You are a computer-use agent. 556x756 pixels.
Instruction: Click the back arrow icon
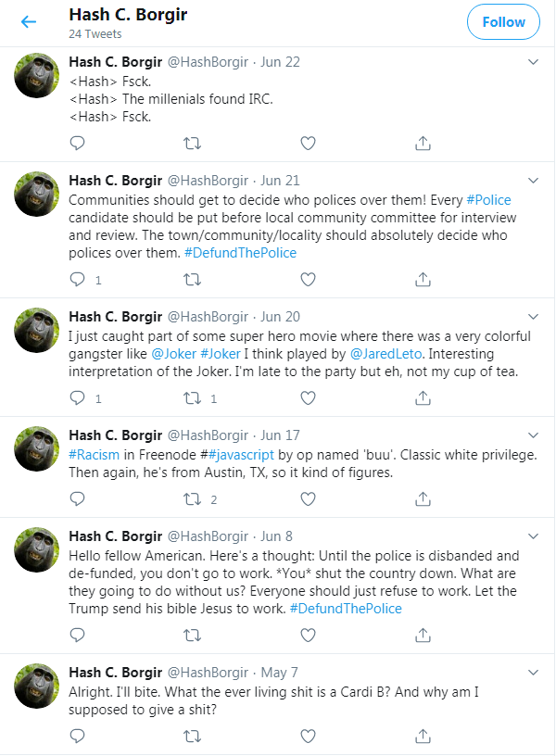[x=29, y=22]
